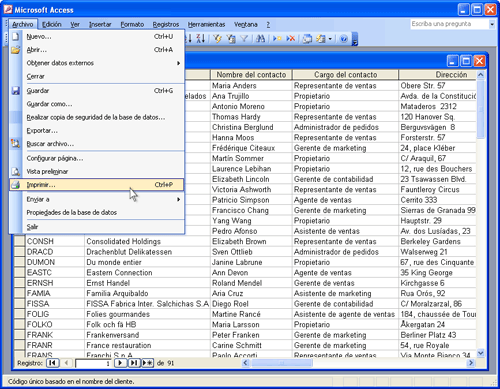
Task: Select the cell "FOLKO"
Action: 55,324
